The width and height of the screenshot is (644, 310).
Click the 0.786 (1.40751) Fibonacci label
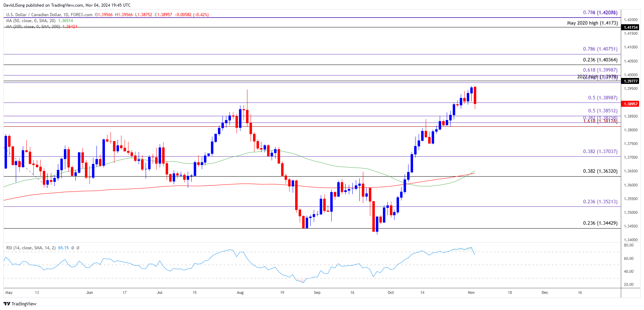(600, 49)
